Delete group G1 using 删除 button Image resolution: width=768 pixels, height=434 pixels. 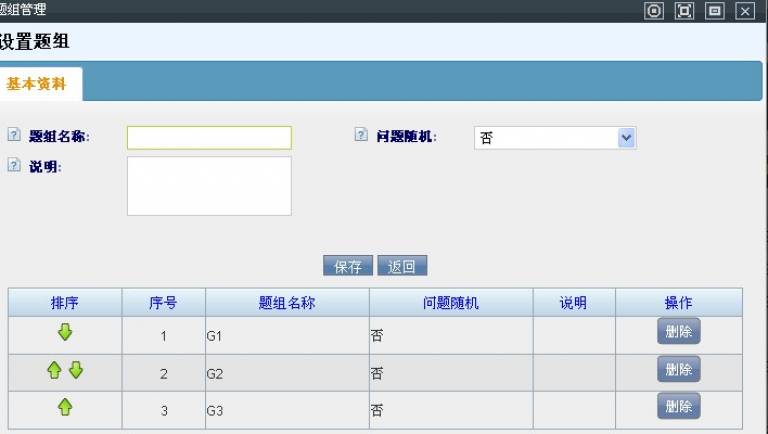pyautogui.click(x=678, y=331)
